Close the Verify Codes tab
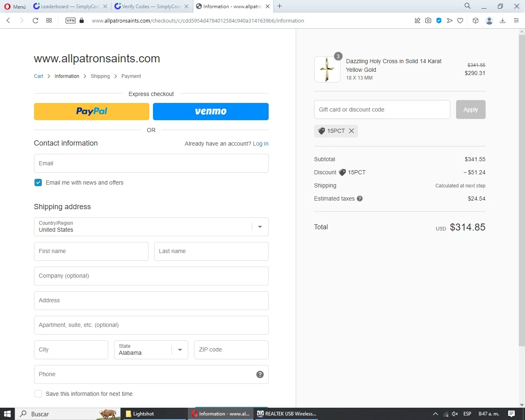Viewport: 525px width, 420px height. (186, 7)
